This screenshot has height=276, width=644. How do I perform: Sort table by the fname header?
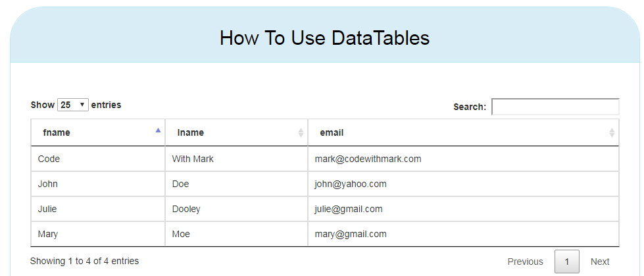[57, 132]
